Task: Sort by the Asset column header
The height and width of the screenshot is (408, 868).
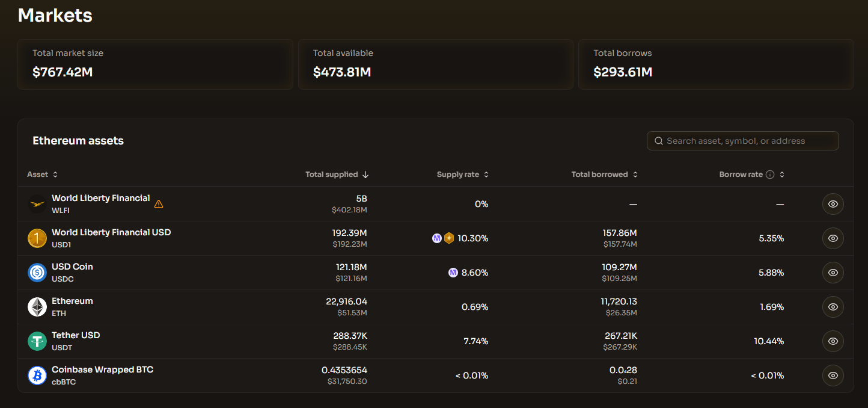Action: [42, 175]
